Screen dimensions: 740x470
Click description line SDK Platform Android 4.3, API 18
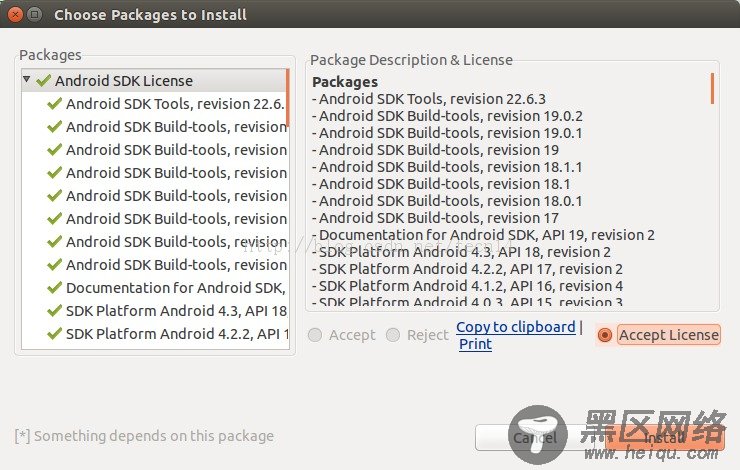(461, 252)
